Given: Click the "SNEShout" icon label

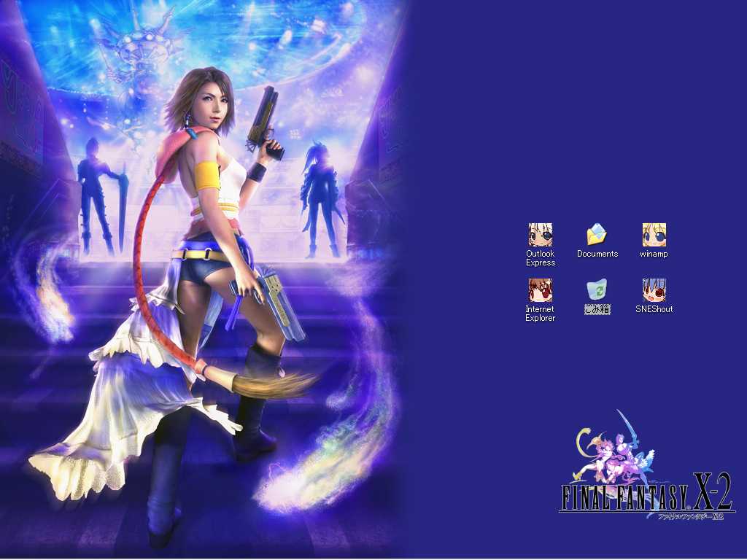Looking at the screenshot, I should coord(654,309).
